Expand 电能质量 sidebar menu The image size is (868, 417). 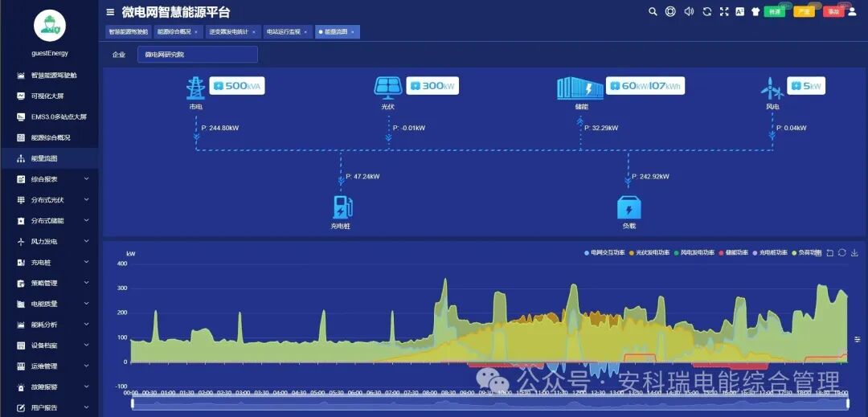pos(50,305)
